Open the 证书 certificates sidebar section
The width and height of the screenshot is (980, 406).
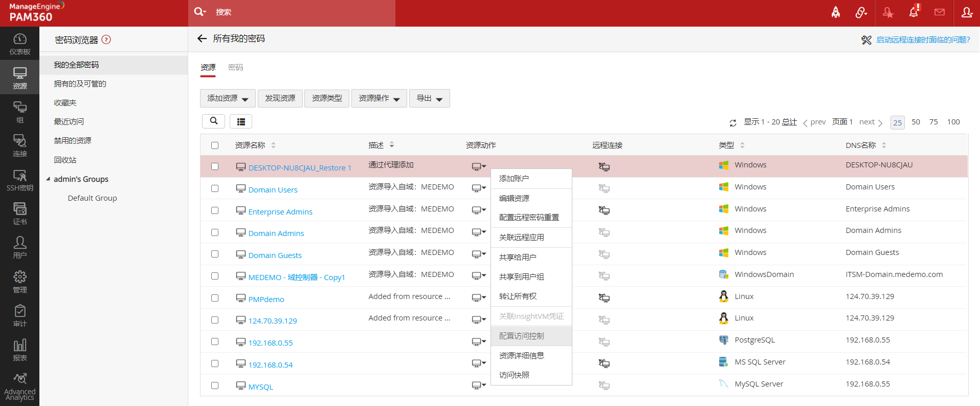(19, 214)
